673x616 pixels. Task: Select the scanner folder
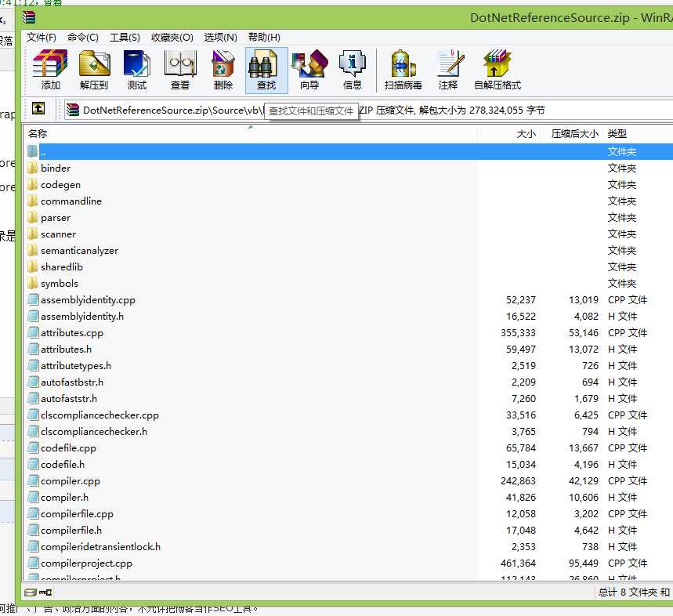[59, 234]
